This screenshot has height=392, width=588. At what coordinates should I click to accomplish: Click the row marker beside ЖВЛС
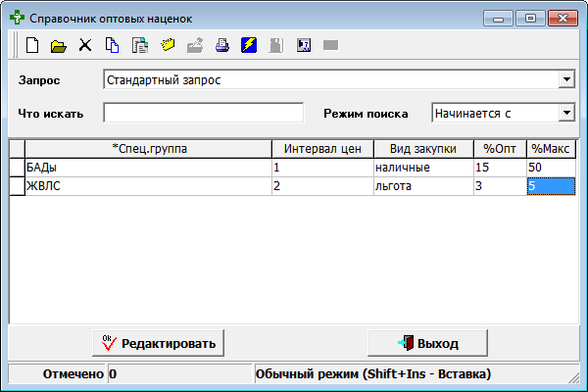18,186
